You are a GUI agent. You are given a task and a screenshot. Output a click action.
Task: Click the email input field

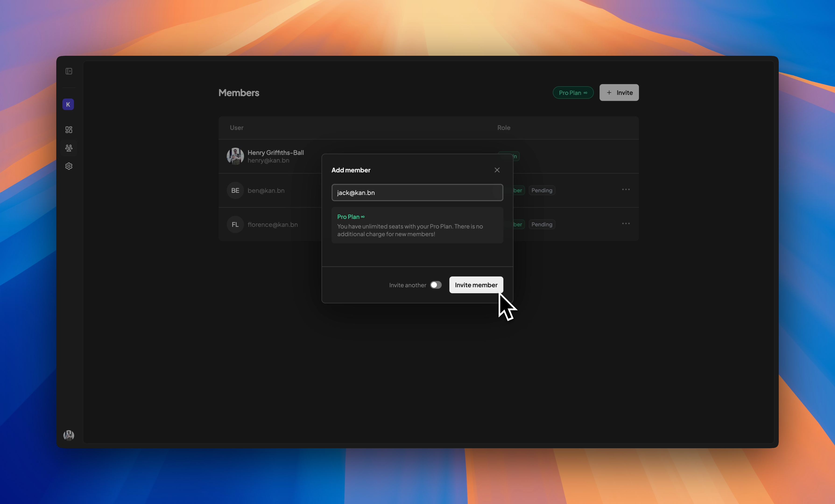coord(417,193)
